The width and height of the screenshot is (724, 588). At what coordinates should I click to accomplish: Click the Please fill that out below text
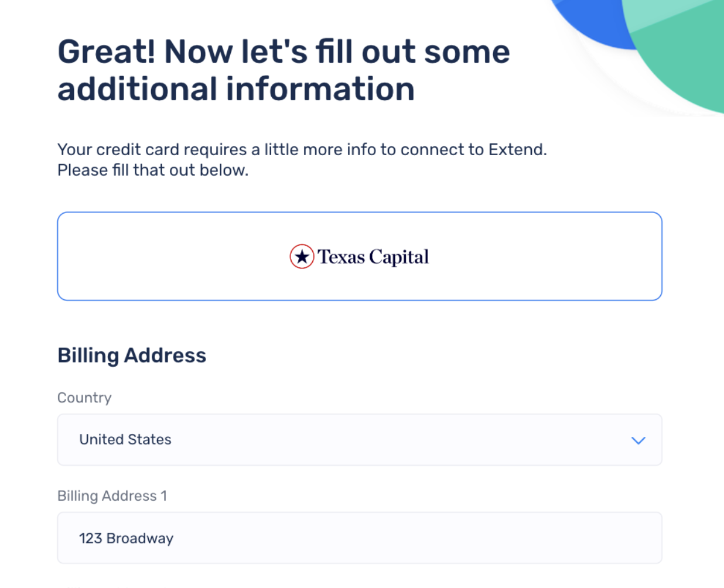[153, 170]
